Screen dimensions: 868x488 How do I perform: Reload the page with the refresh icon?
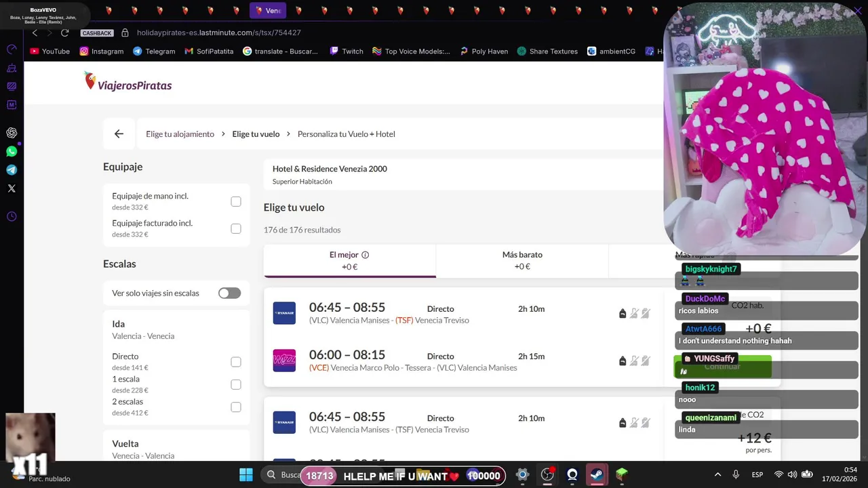[x=65, y=33]
